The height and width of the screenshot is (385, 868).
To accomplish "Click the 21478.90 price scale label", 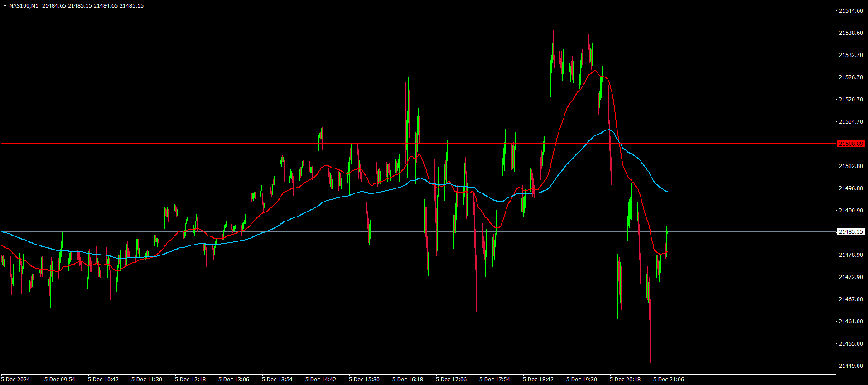I will (x=851, y=255).
